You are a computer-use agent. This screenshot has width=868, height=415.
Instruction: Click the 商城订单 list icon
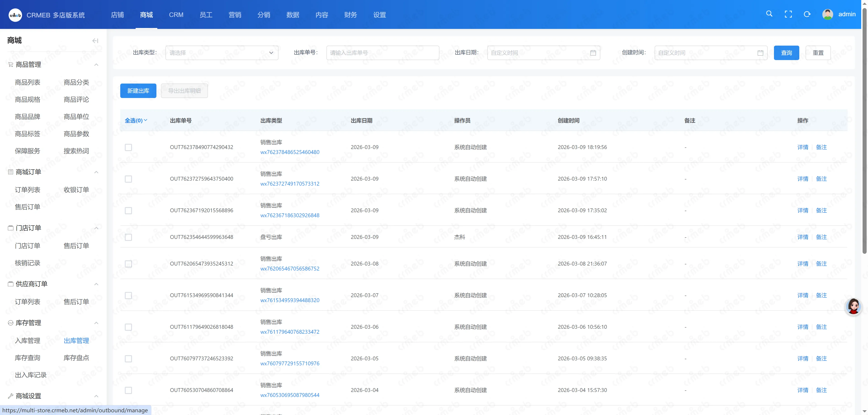click(11, 172)
